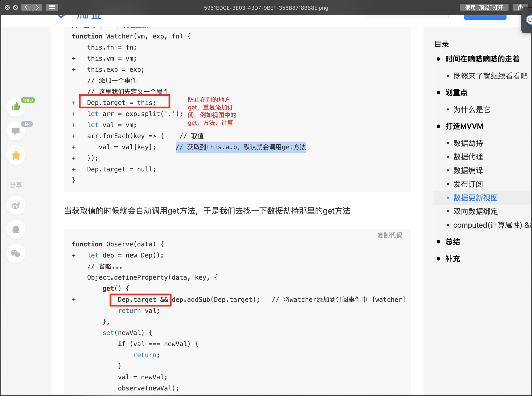Screen dimensions: 532x396
Task: Jump to 数据劫持 in table of contents
Action: (x=468, y=143)
